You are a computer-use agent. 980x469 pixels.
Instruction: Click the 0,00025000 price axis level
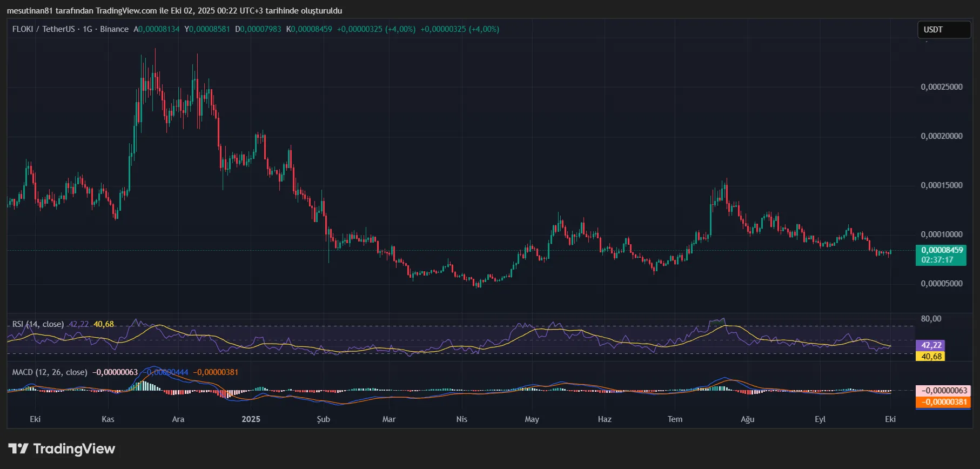click(x=941, y=87)
